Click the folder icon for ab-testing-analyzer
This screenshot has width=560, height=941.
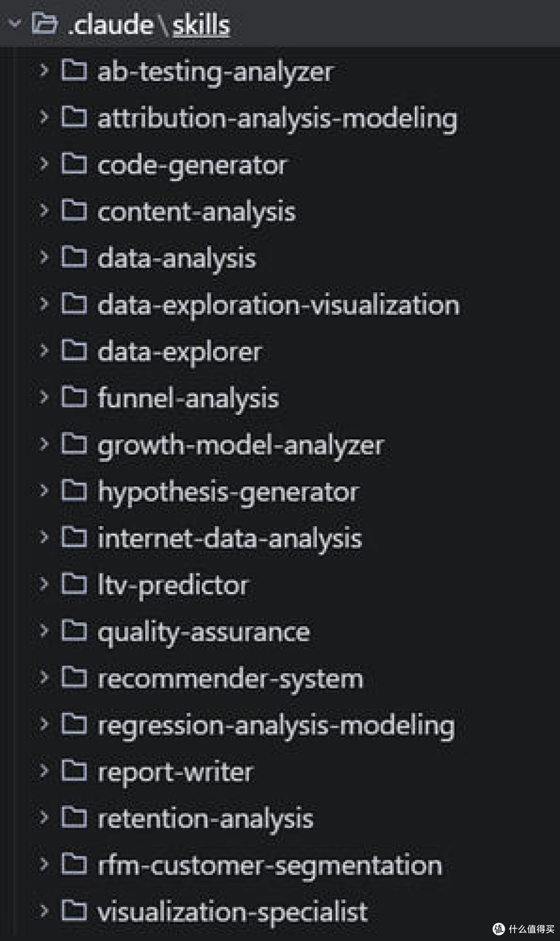coord(74,70)
